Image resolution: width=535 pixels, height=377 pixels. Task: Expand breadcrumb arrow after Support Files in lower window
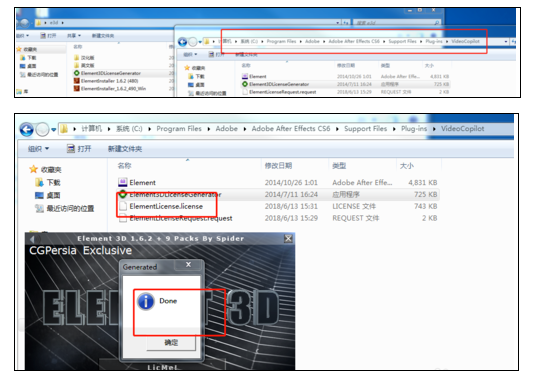tap(394, 129)
